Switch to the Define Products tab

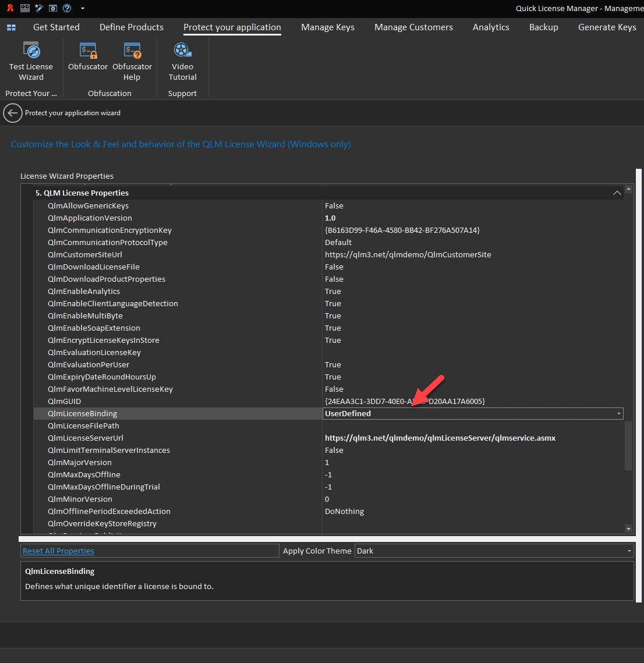click(x=132, y=27)
